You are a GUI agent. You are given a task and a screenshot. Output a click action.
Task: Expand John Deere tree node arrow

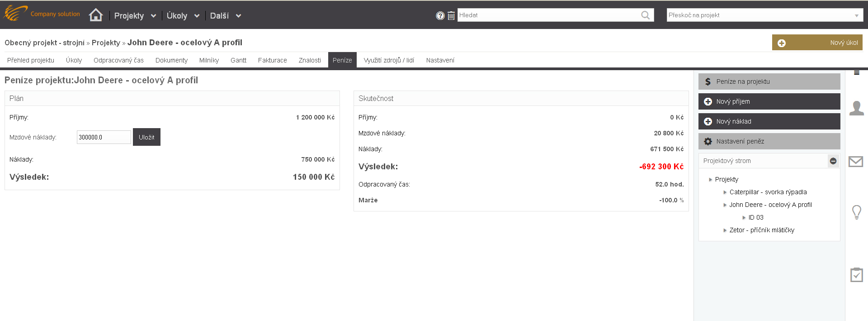click(x=725, y=205)
